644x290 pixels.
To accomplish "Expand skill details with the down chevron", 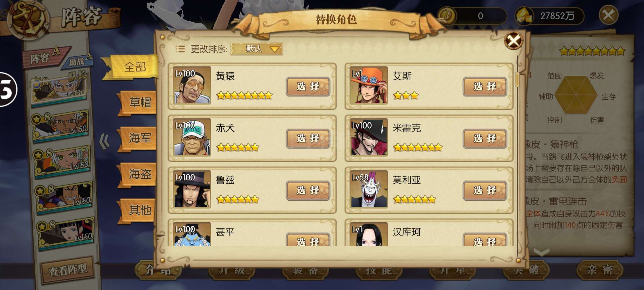I will click(x=541, y=252).
